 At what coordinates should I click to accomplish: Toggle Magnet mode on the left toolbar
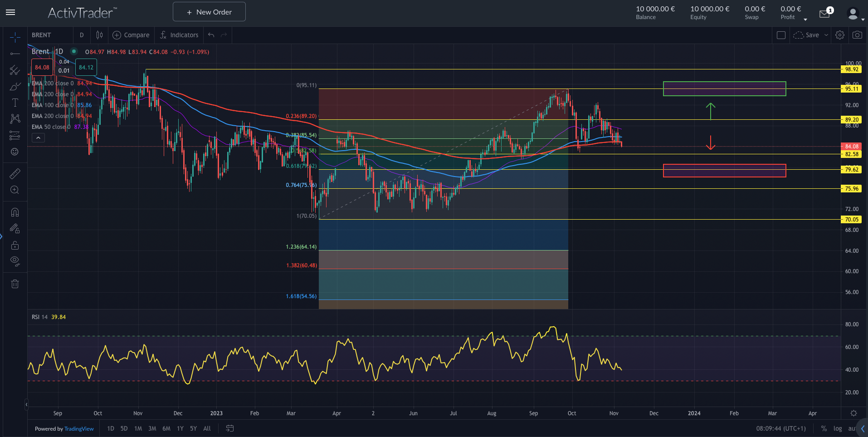15,212
